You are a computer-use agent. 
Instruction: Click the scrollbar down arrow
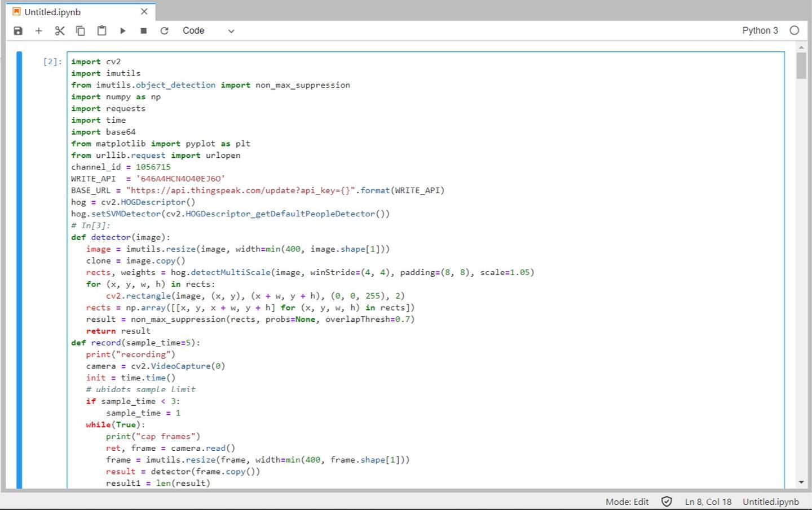point(801,482)
